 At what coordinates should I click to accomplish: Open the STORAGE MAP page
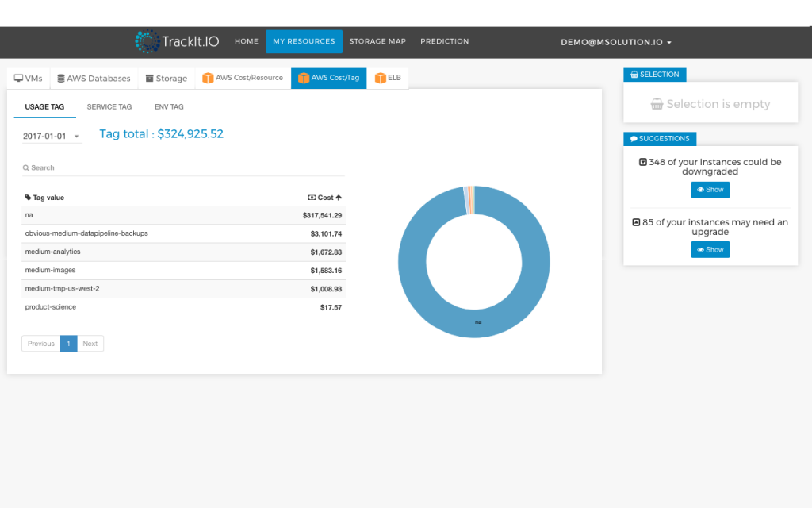377,41
